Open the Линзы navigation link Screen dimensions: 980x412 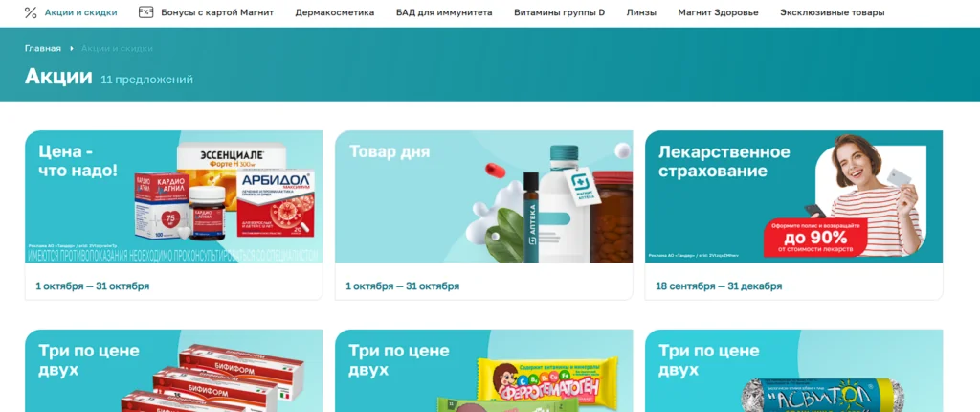tap(641, 12)
